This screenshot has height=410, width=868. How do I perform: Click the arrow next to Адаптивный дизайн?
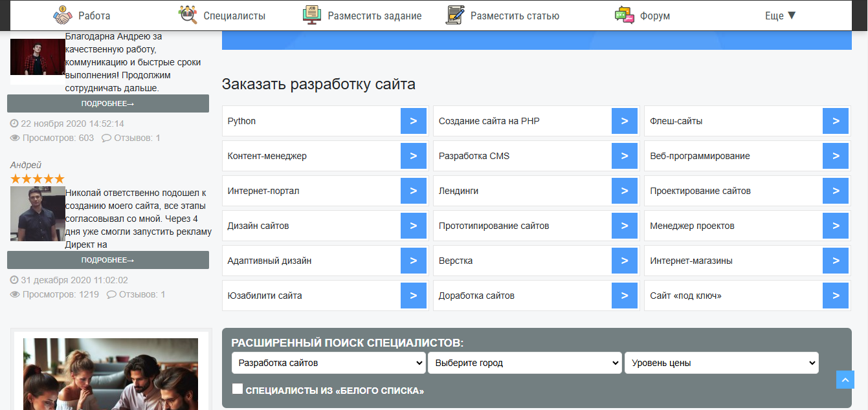point(414,261)
